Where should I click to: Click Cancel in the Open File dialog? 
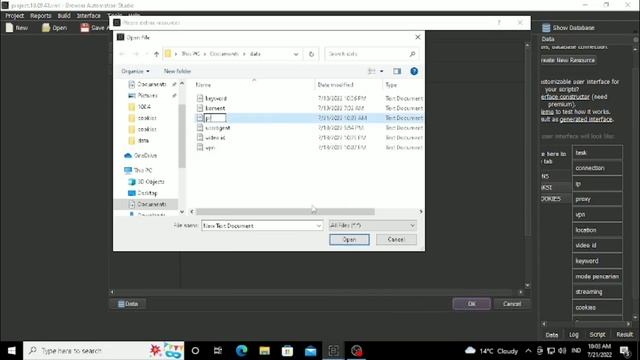pyautogui.click(x=396, y=240)
